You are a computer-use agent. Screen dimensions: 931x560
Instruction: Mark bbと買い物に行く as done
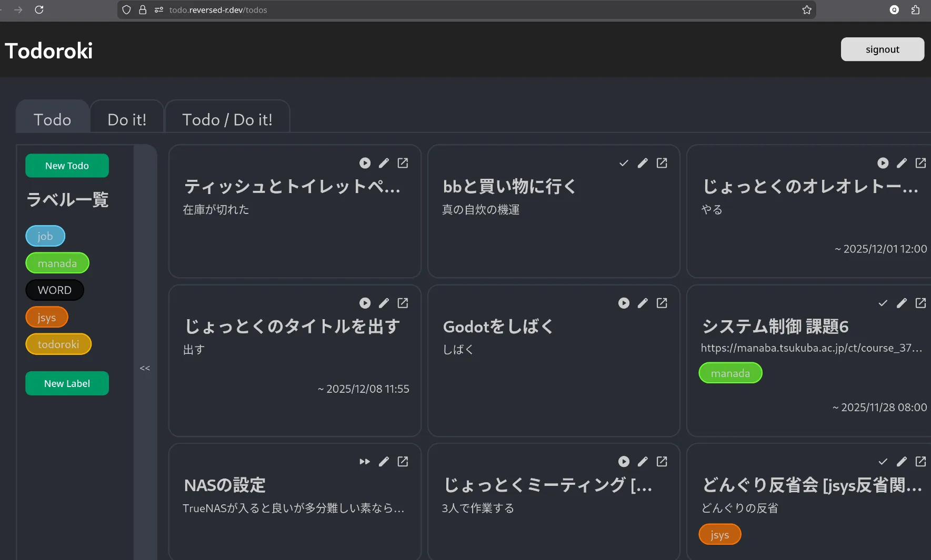[x=623, y=163]
